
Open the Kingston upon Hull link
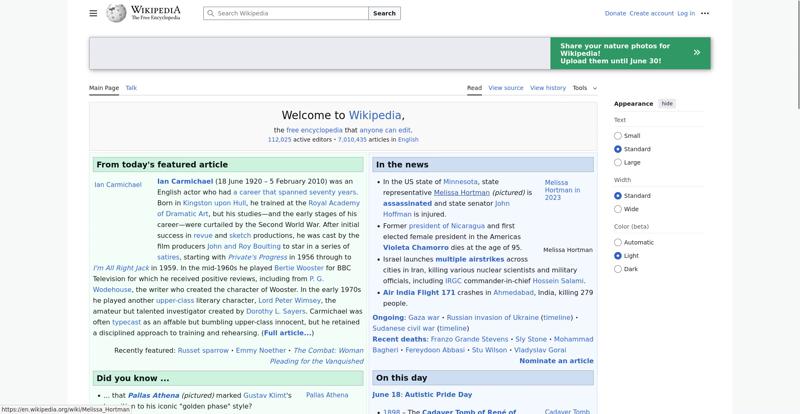click(x=214, y=203)
